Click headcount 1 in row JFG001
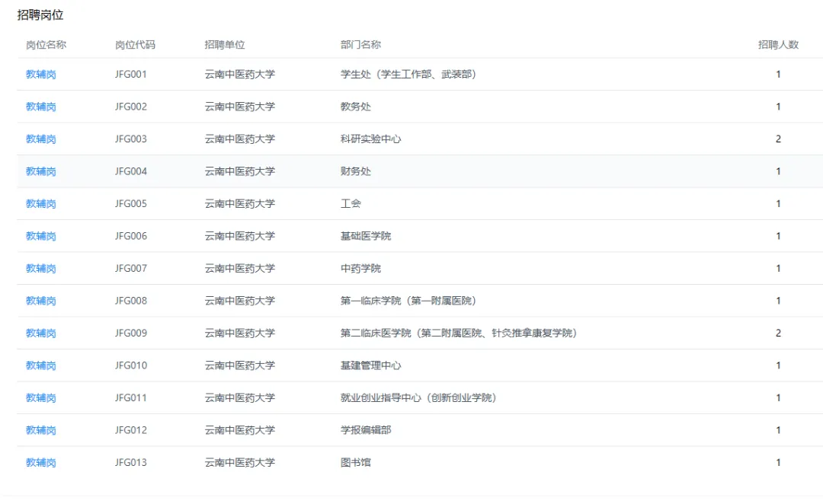Viewport: 823px width, 504px height. [x=778, y=75]
